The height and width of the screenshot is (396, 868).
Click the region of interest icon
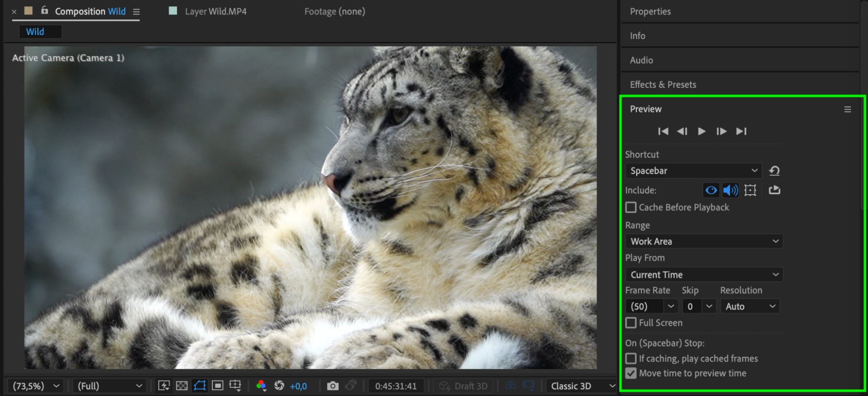pos(218,386)
